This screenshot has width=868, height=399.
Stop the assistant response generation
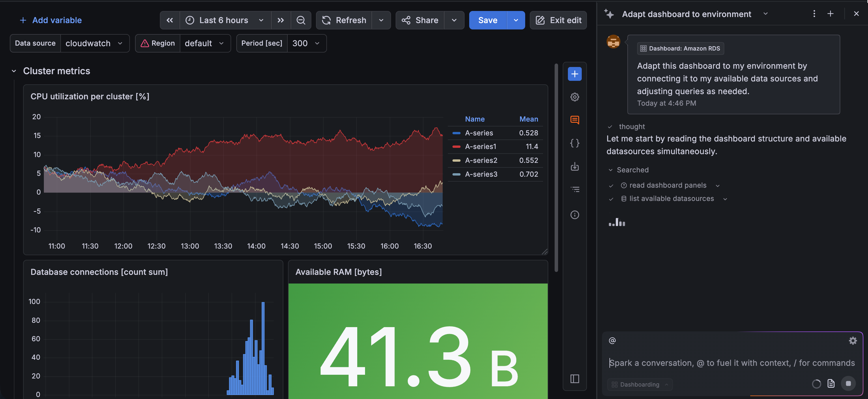(x=848, y=383)
